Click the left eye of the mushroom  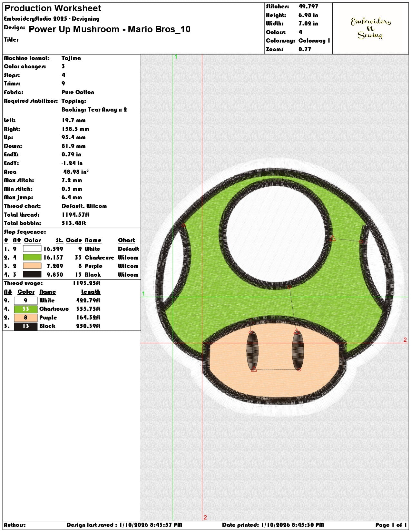point(252,351)
